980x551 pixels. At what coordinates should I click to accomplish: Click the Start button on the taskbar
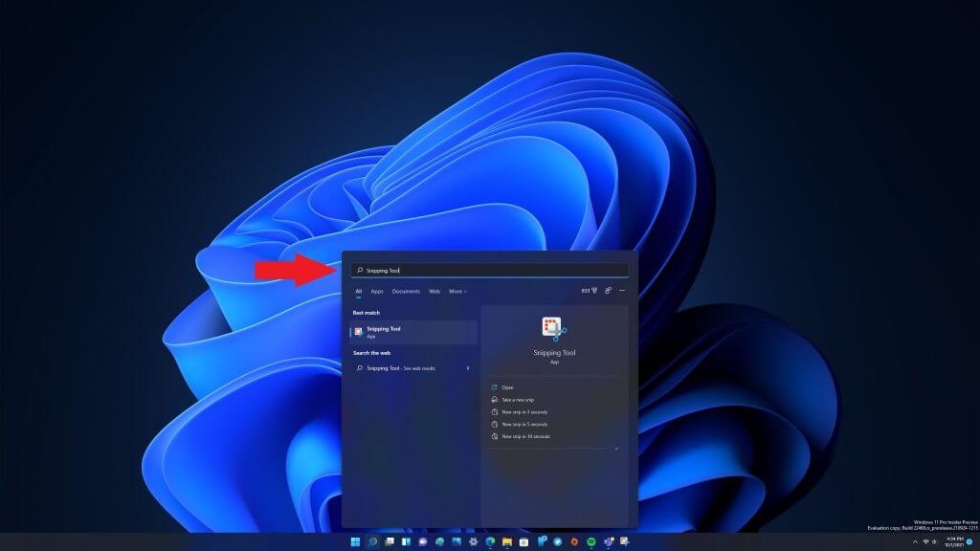[356, 541]
